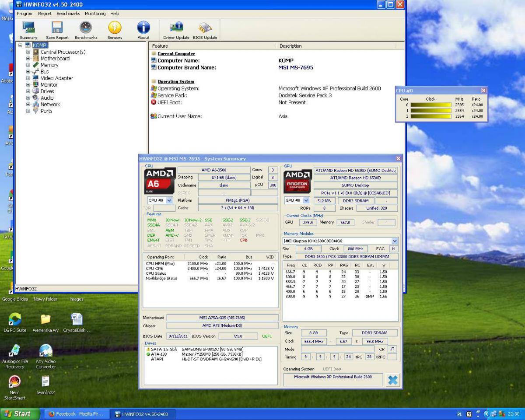525x420 pixels.
Task: Select the 'Computer Brand Name:' row
Action: point(276,67)
